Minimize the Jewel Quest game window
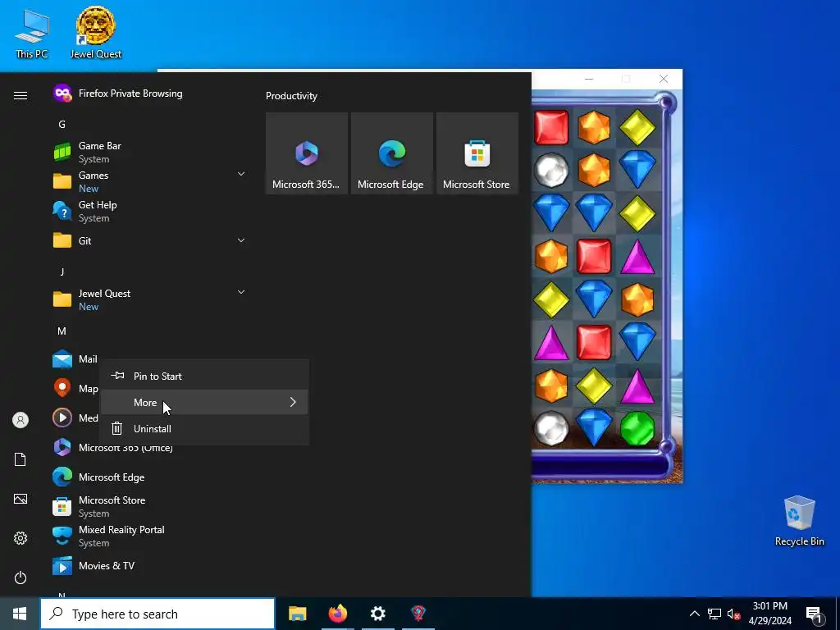Screen dimensions: 840x630 tap(589, 80)
